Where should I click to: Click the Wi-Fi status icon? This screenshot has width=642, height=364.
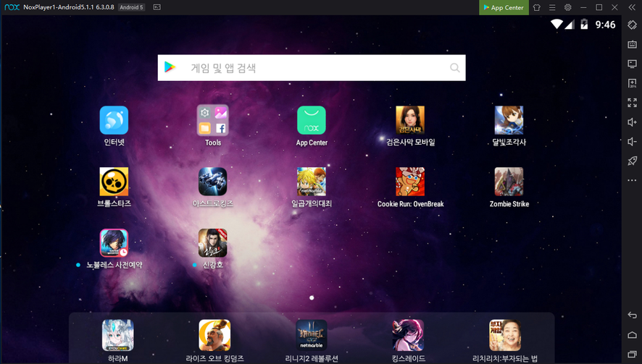(x=556, y=24)
